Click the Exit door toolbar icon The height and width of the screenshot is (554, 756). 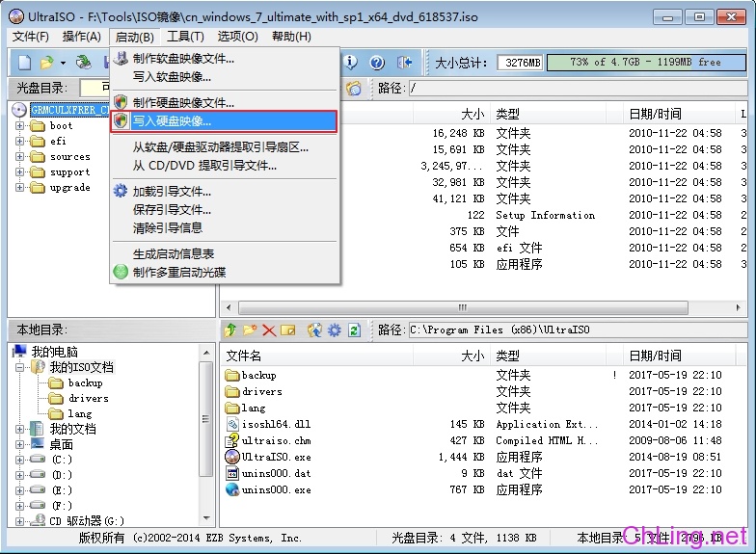(x=404, y=62)
